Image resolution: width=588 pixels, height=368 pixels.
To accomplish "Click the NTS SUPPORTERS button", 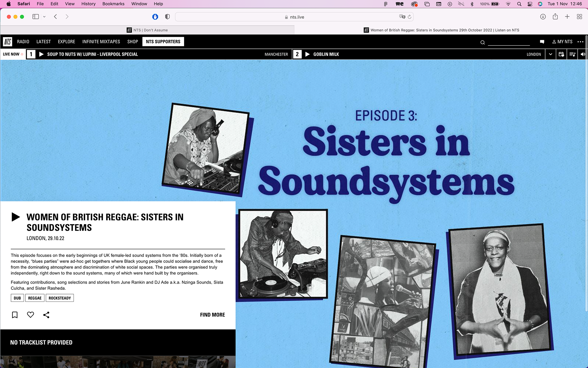I will 163,42.
